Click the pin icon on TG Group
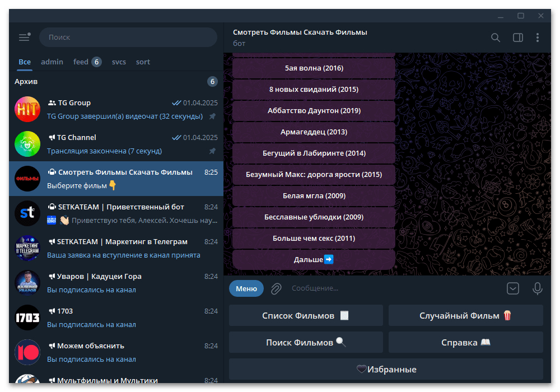The image size is (560, 392). click(212, 116)
